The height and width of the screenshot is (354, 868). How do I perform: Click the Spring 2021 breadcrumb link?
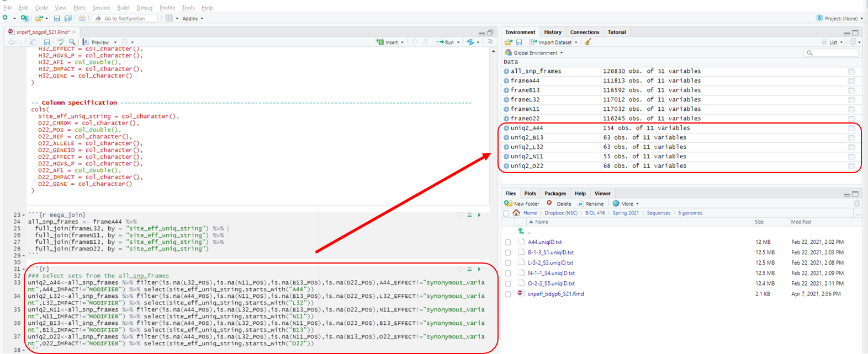(626, 213)
